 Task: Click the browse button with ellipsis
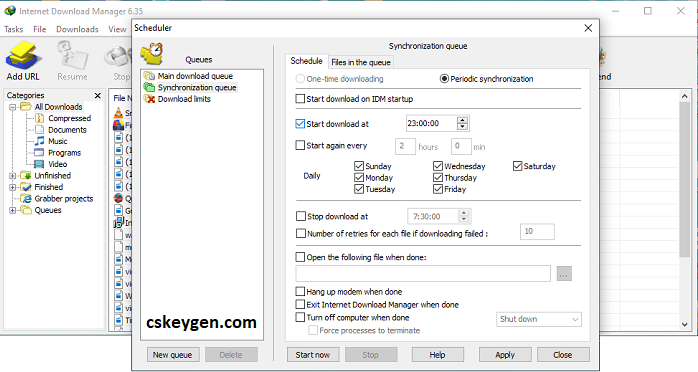click(564, 274)
